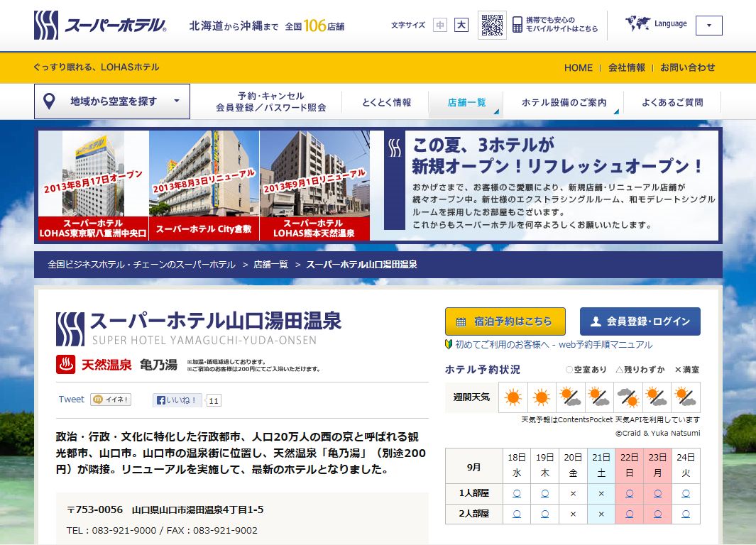The image size is (756, 545).
Task: Click the Facebook like count 11
Action: [214, 401]
